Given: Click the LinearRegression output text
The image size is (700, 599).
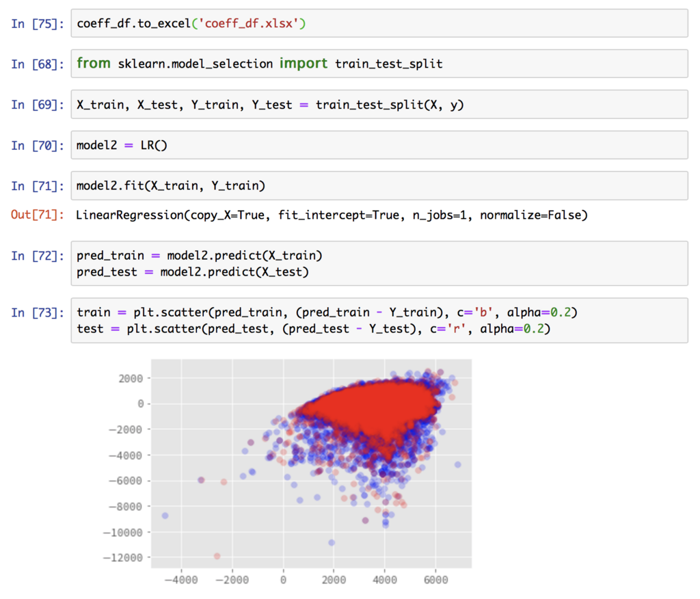Looking at the screenshot, I should [x=332, y=215].
